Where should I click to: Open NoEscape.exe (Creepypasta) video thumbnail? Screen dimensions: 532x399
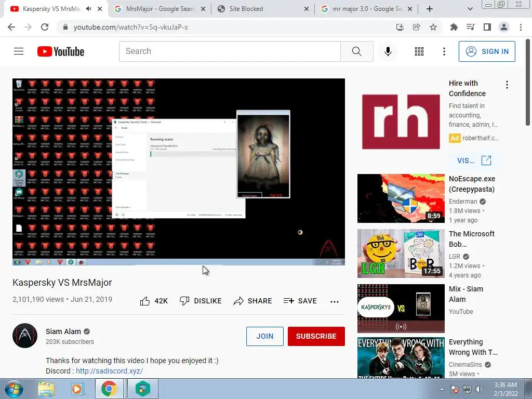pyautogui.click(x=401, y=198)
